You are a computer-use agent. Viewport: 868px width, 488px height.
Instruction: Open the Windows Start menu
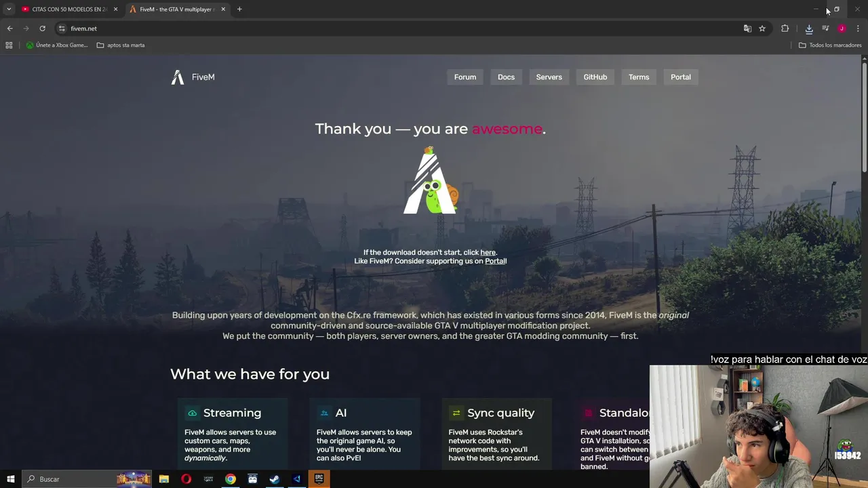tap(10, 479)
